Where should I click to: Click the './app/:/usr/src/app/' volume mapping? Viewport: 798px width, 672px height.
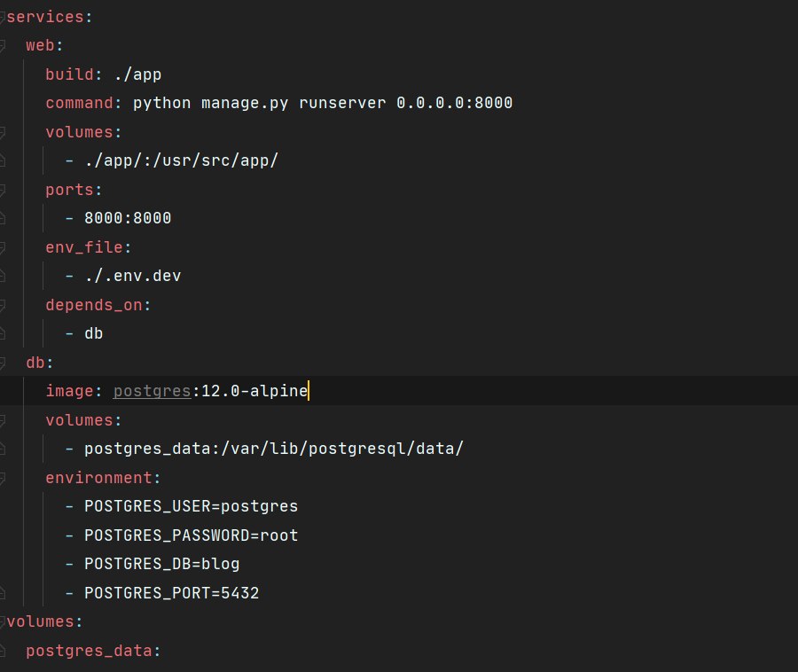181,160
